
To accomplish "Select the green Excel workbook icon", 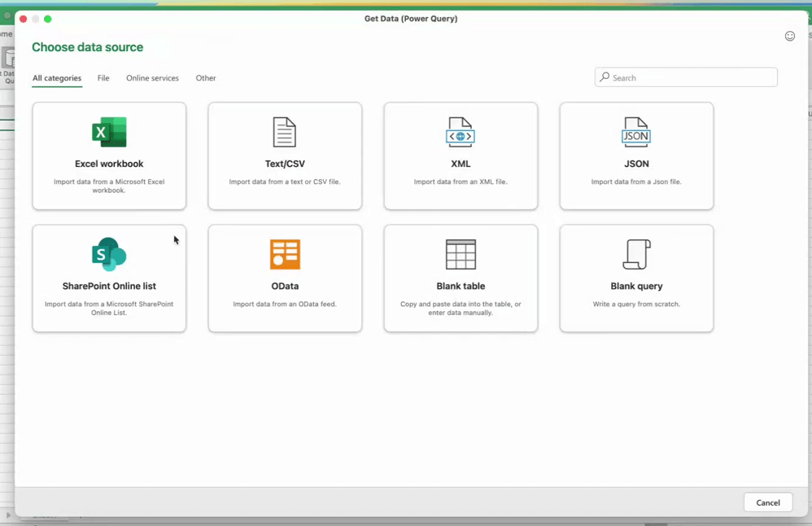I will pos(109,132).
